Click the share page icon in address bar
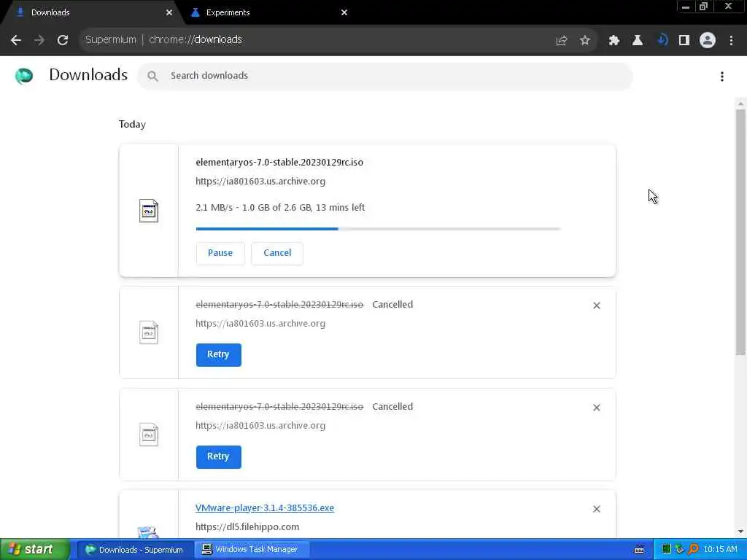Viewport: 747px width, 560px height. 562,41
